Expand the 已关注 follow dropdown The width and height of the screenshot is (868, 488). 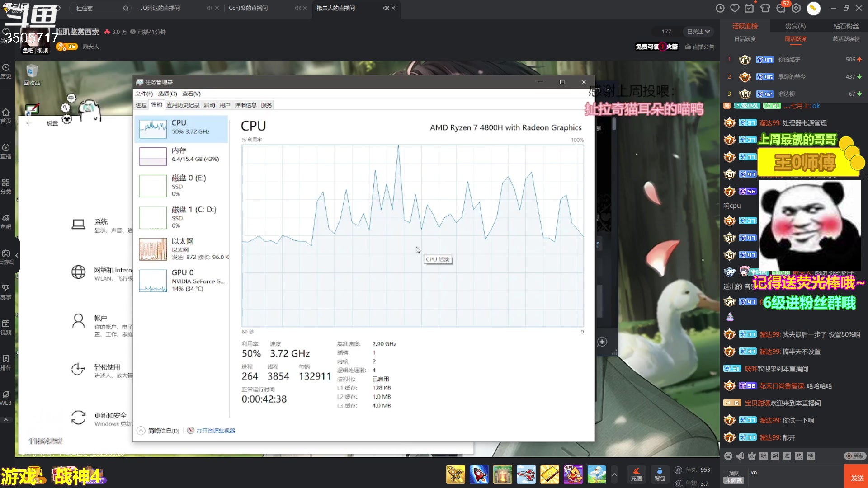(698, 32)
